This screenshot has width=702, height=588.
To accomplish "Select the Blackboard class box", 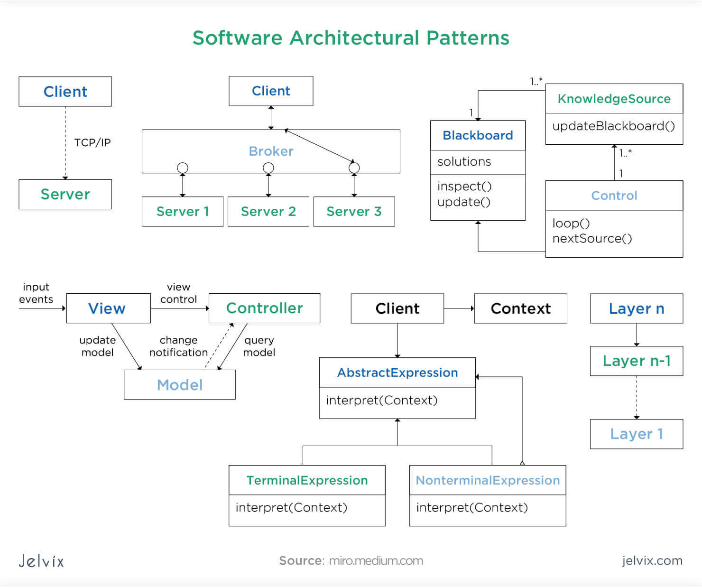I will 477,135.
